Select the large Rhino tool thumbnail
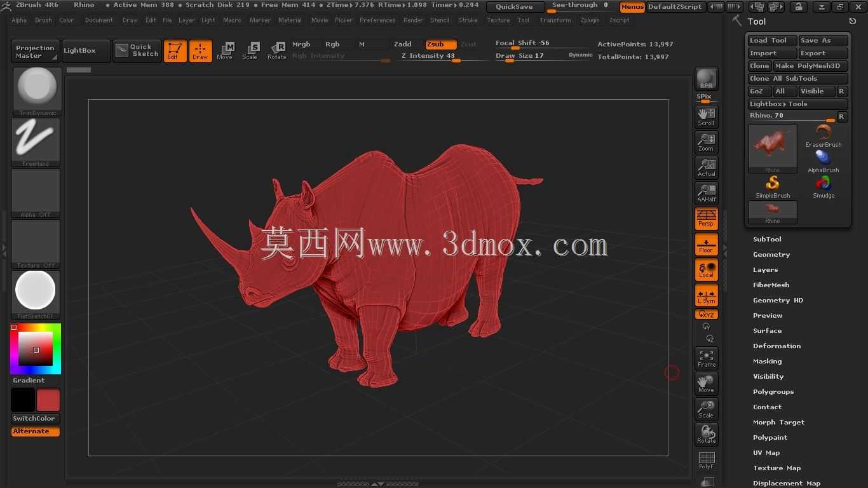The width and height of the screenshot is (868, 488). coord(773,149)
